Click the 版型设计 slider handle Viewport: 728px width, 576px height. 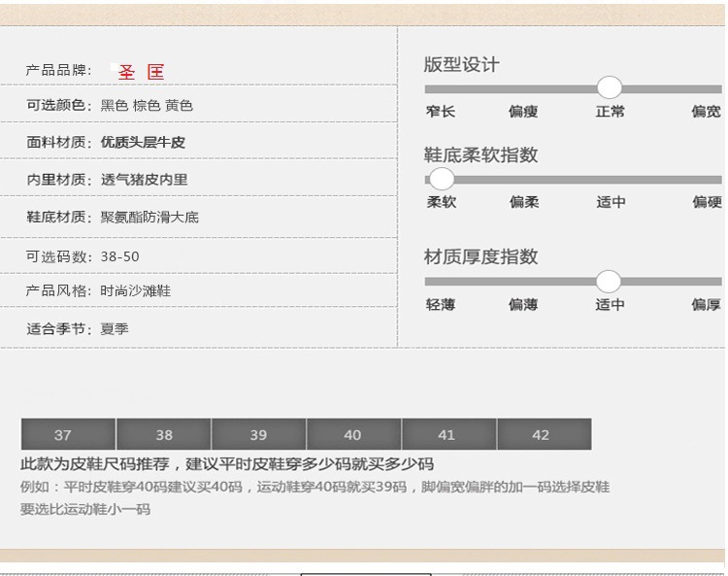point(610,86)
